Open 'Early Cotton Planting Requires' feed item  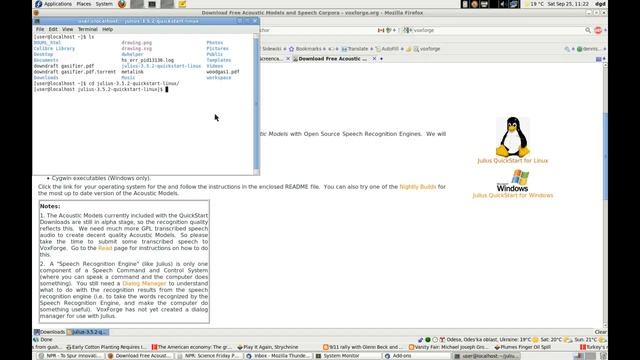coord(106,347)
